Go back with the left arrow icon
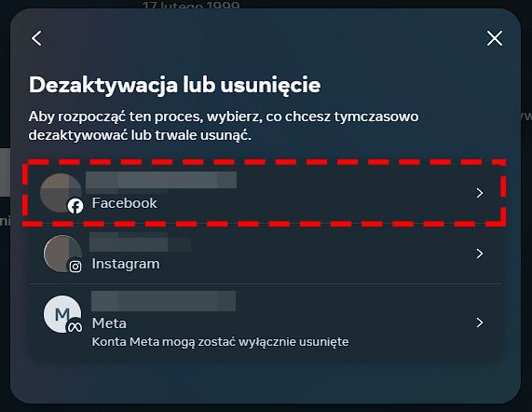The width and height of the screenshot is (532, 412). coord(36,38)
